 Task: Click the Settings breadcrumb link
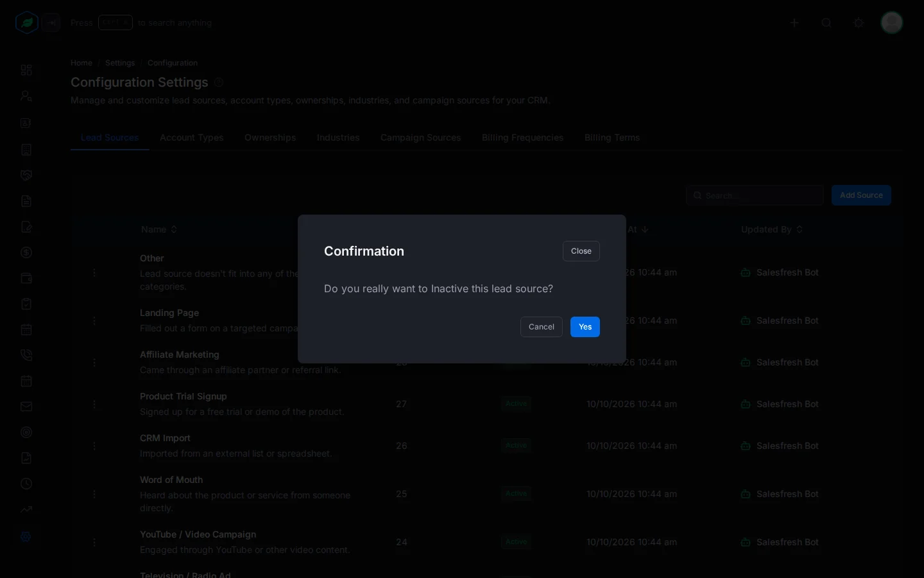pos(120,63)
